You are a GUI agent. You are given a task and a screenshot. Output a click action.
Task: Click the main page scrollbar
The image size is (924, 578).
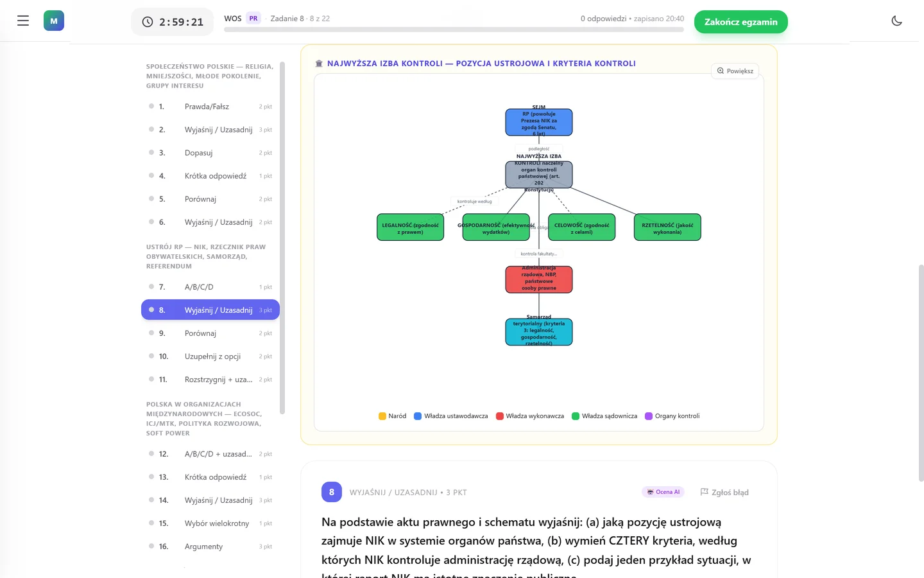(921, 372)
